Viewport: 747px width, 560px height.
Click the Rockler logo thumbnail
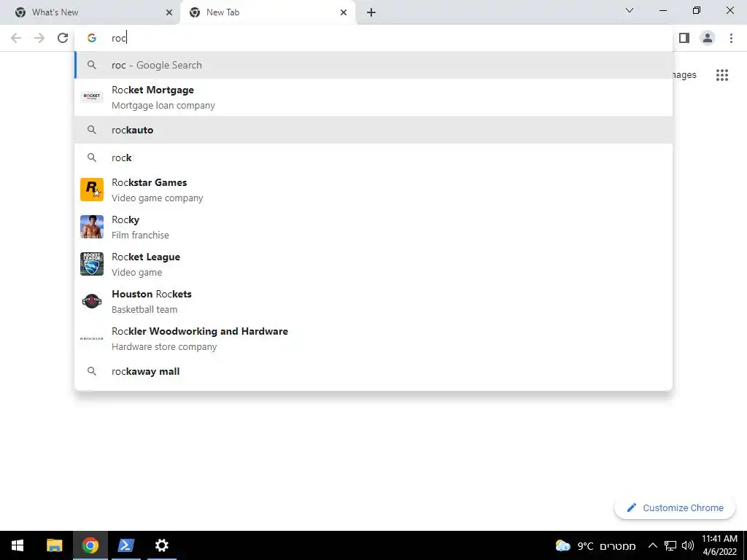(x=92, y=338)
